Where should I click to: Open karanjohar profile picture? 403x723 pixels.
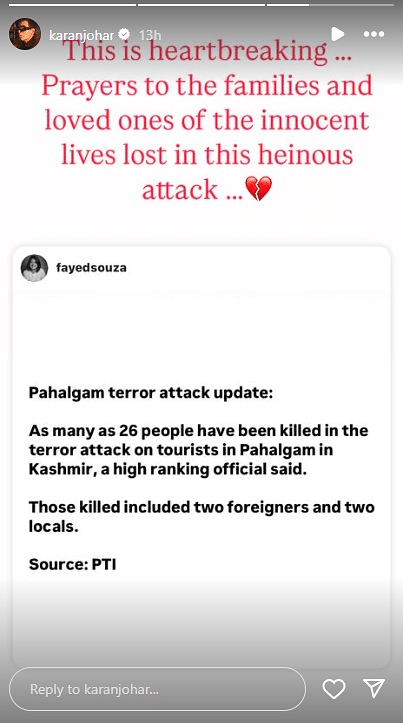pos(25,34)
